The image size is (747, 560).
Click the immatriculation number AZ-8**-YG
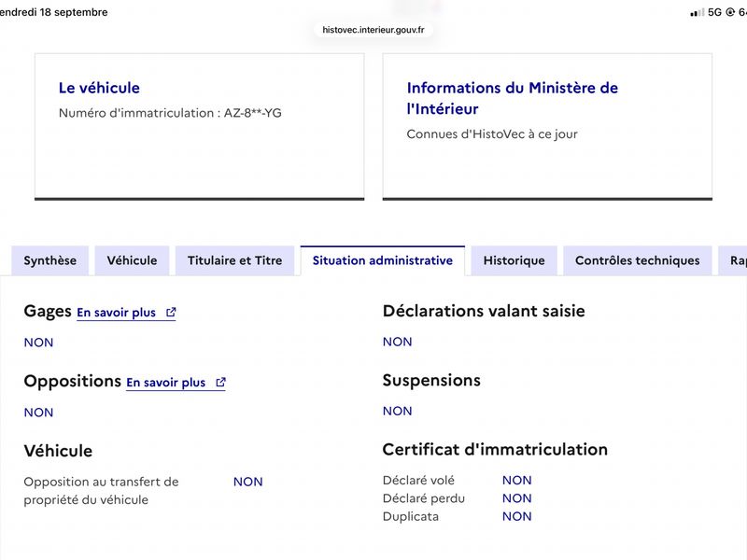[x=252, y=113]
